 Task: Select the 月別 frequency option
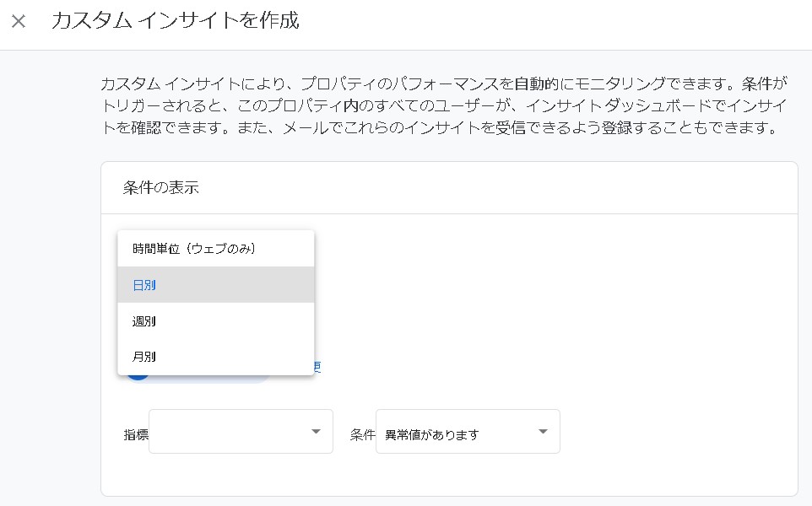[144, 357]
